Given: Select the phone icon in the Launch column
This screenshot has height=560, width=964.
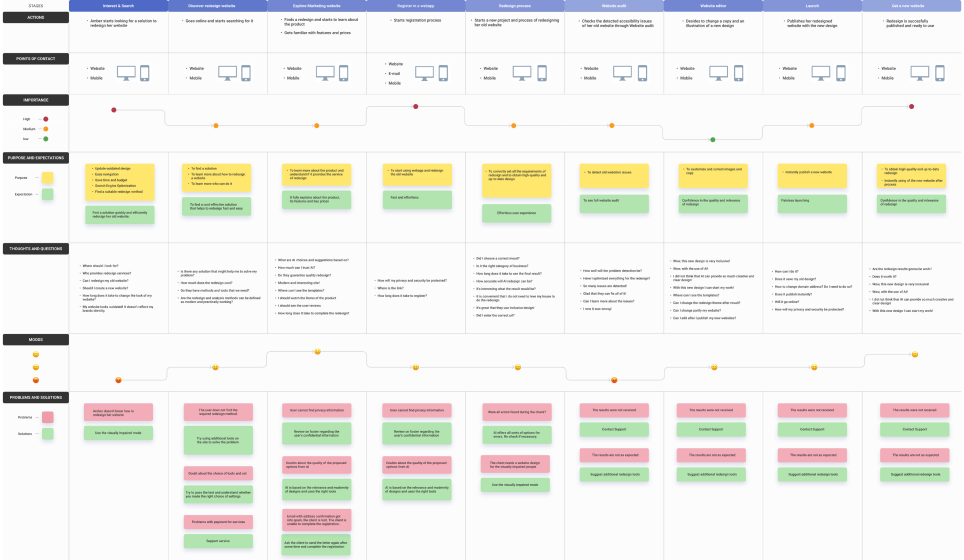Looking at the screenshot, I should click(x=841, y=73).
